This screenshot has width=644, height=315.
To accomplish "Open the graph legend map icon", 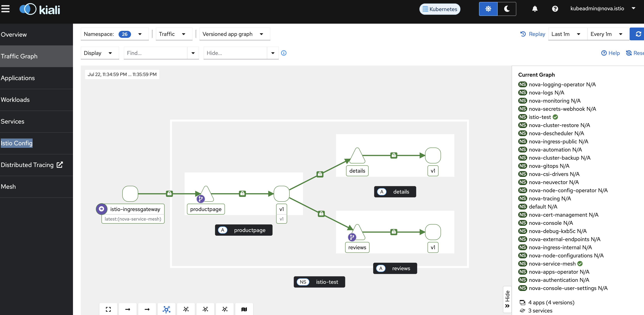I will point(244,309).
